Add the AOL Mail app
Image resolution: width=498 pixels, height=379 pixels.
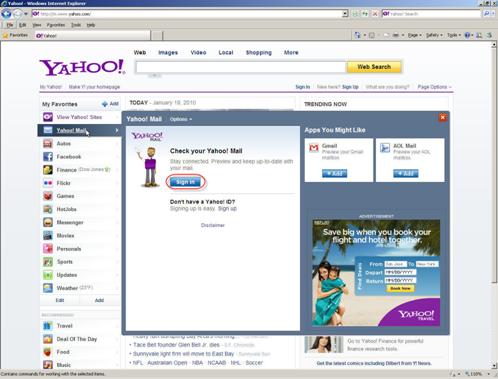coord(405,173)
